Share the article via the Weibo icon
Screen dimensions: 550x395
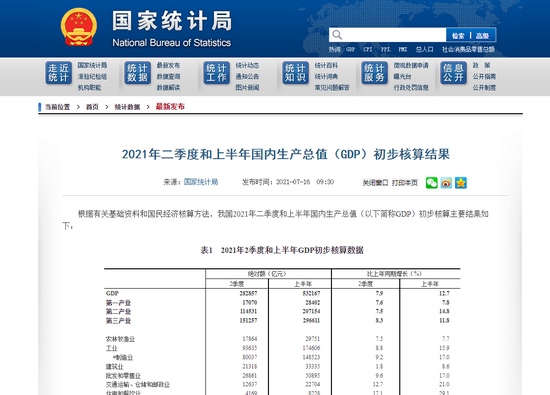pyautogui.click(x=446, y=182)
